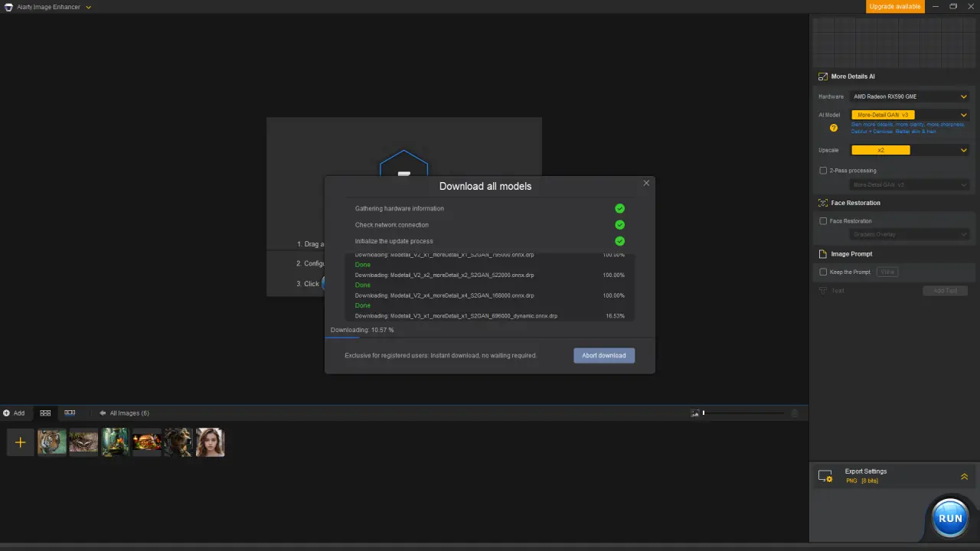Screen dimensions: 980x551
Task: Click the yellow plus tile to add images
Action: pos(21,442)
